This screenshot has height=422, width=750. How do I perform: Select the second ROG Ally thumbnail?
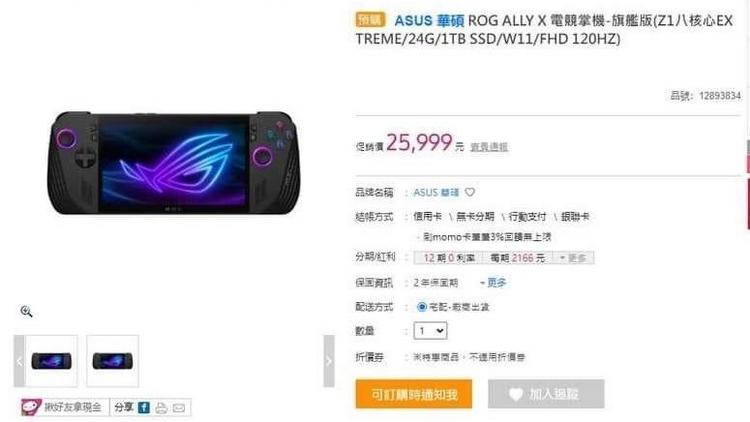coord(112,361)
